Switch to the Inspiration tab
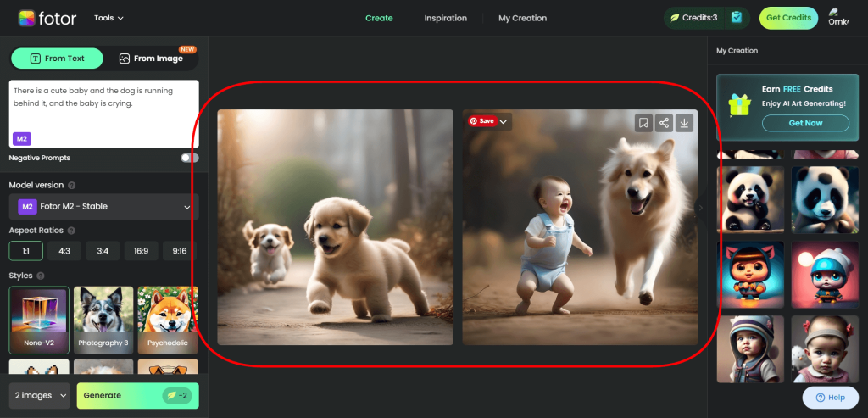 pyautogui.click(x=445, y=18)
